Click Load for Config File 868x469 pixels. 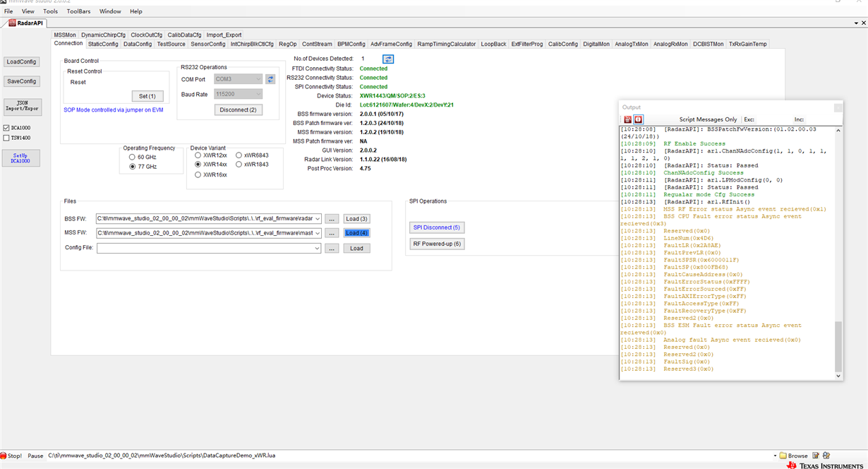[x=356, y=248]
